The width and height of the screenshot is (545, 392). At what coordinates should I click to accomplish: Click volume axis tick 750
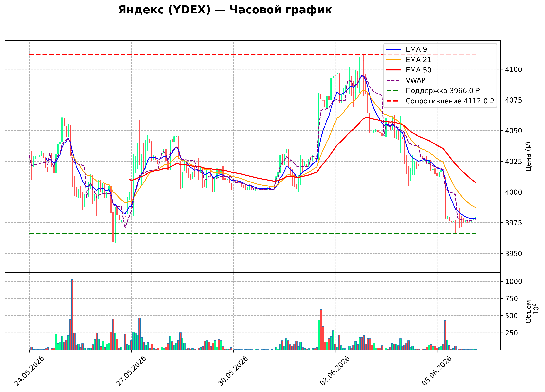(x=511, y=299)
